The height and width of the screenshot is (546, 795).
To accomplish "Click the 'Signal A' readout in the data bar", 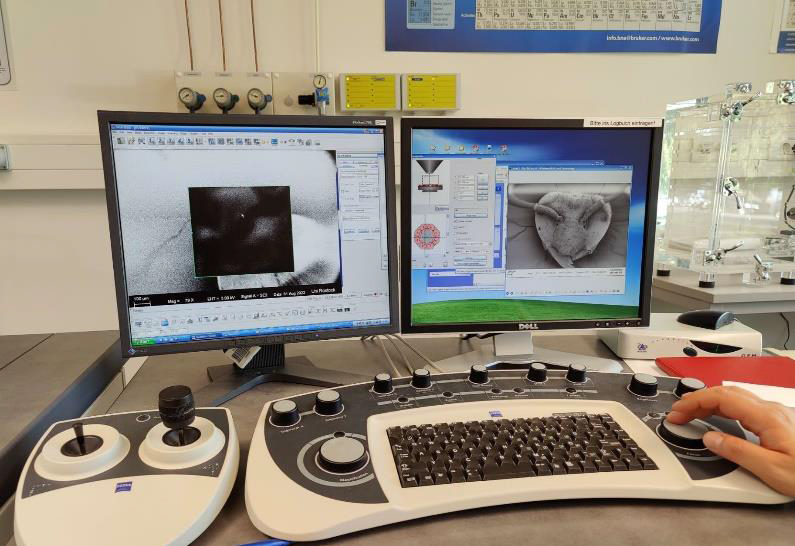I will point(253,296).
